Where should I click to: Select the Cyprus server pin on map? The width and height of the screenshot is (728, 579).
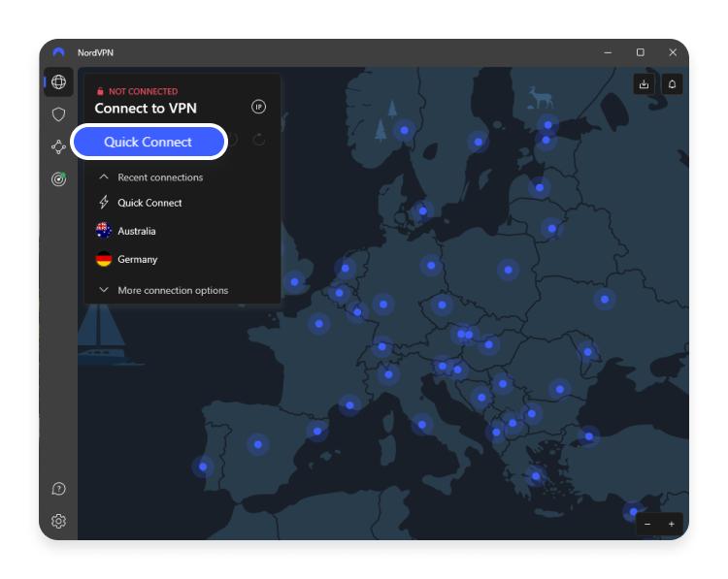point(633,512)
